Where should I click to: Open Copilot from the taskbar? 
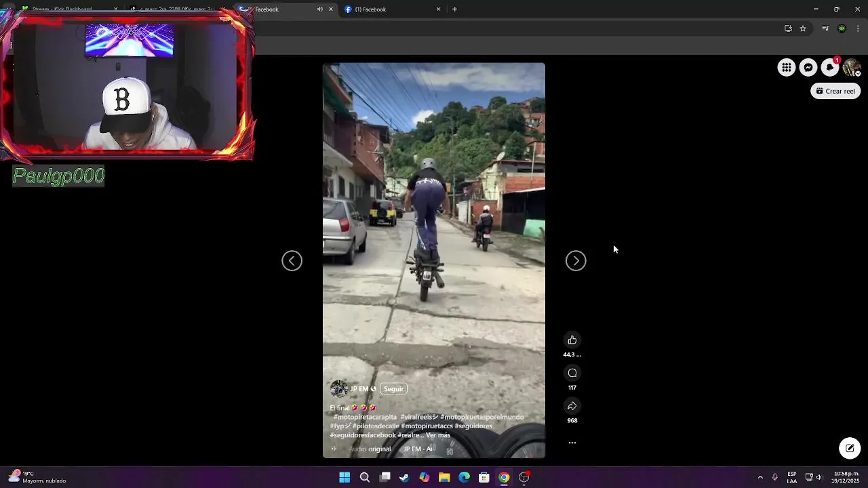click(425, 477)
